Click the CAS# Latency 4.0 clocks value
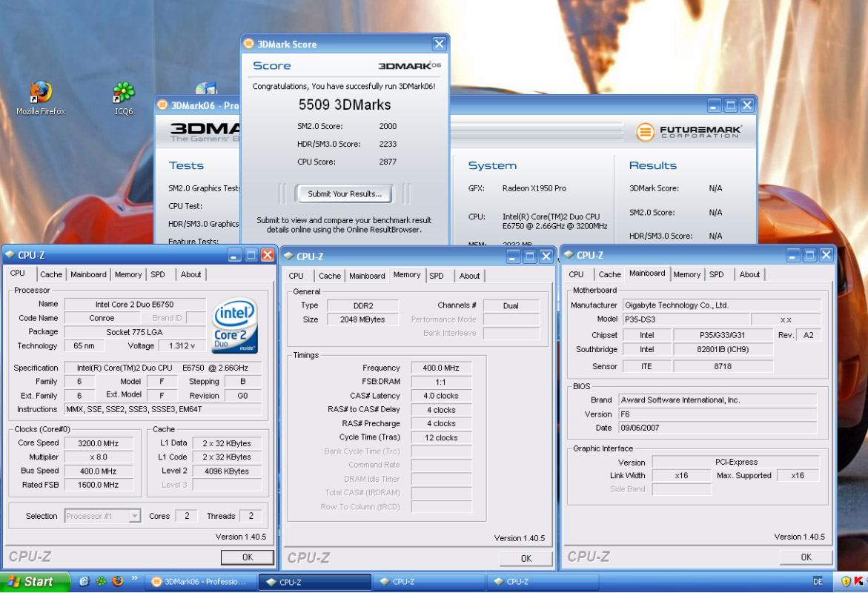This screenshot has width=868, height=593. pyautogui.click(x=441, y=396)
